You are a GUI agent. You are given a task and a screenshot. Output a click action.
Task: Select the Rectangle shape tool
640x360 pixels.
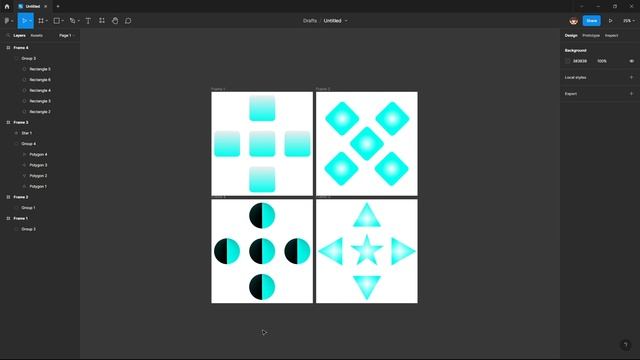[57, 20]
